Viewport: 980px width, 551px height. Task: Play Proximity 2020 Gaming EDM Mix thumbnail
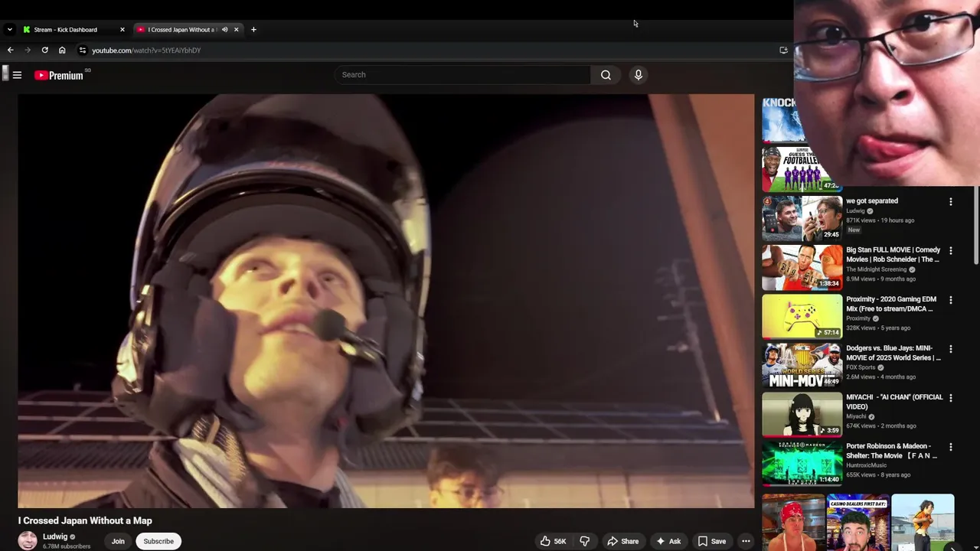(802, 316)
